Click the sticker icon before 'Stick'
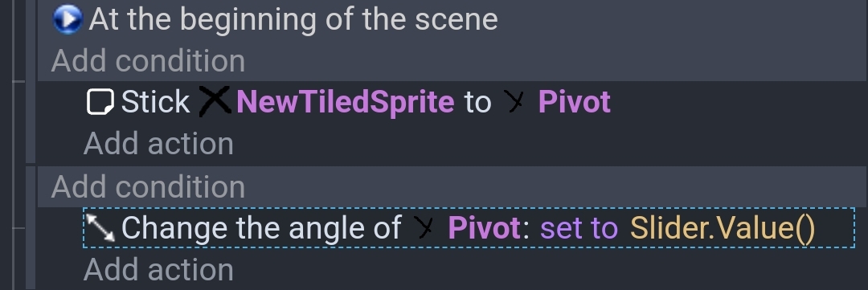The image size is (868, 290). pos(100,102)
